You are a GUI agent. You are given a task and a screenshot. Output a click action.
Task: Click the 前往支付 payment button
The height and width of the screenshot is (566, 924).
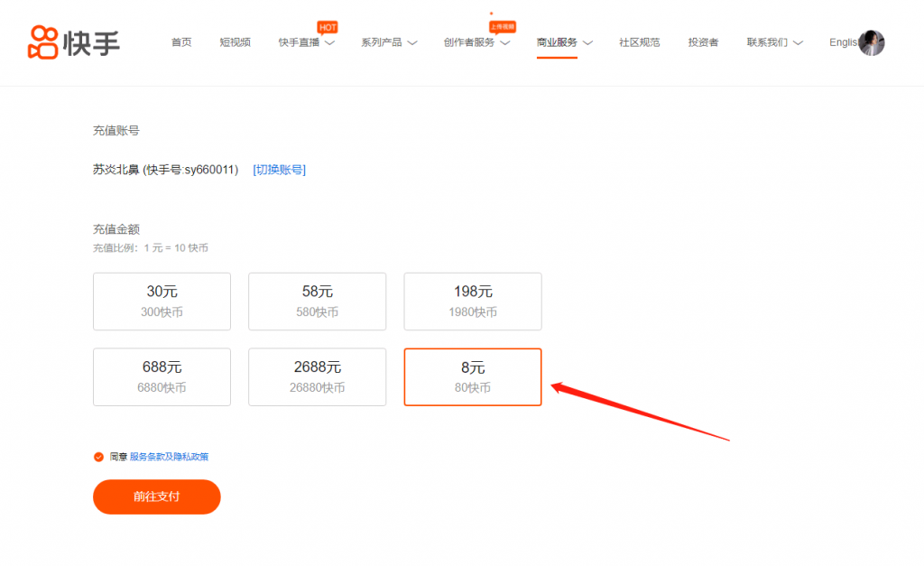tap(156, 496)
